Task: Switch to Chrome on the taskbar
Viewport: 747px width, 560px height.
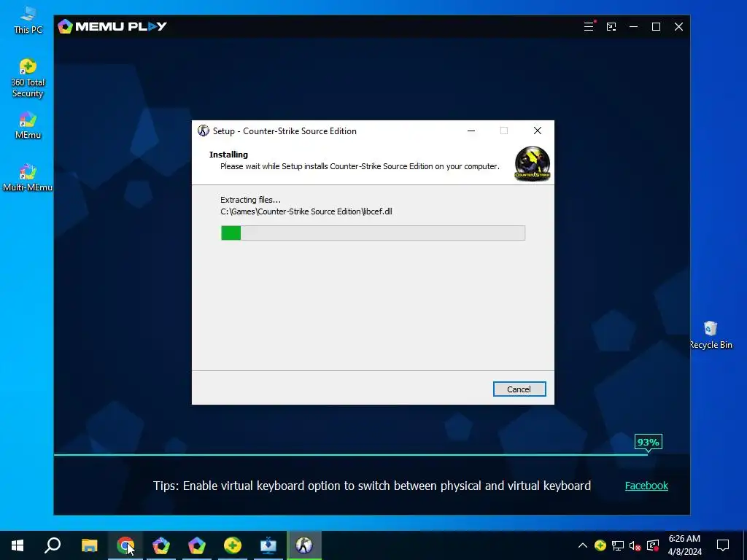Action: coord(125,545)
